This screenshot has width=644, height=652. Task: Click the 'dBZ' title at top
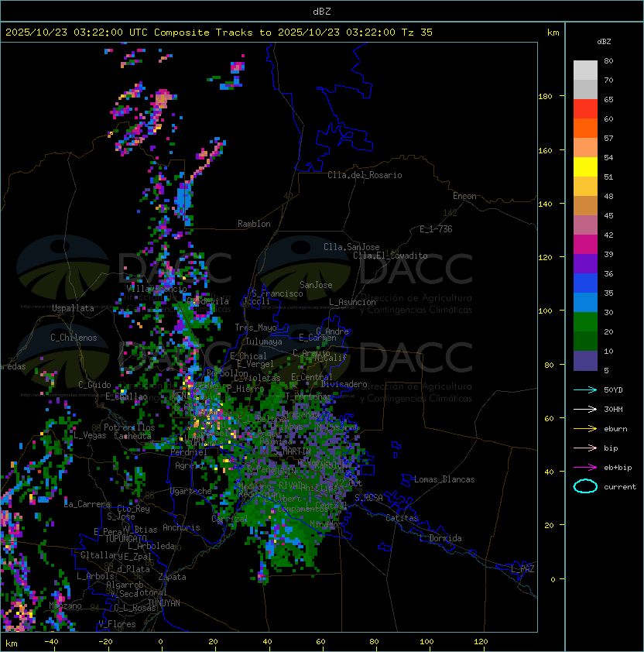(x=322, y=12)
